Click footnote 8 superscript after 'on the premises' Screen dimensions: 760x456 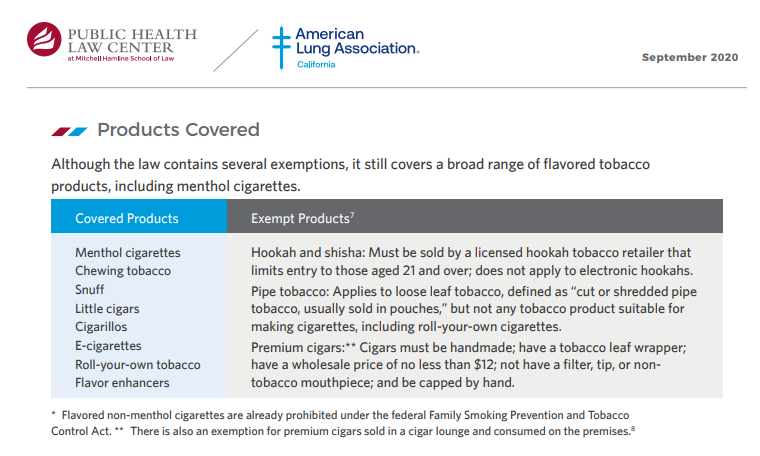(633, 428)
